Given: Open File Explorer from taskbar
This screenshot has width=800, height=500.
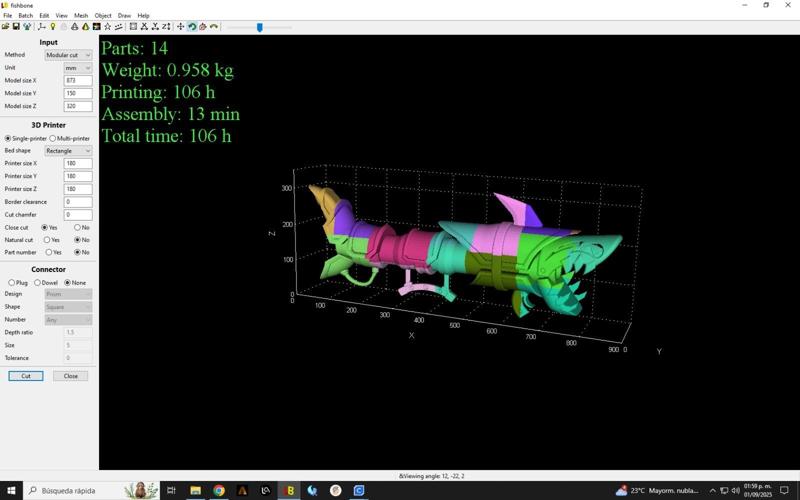Looking at the screenshot, I should [x=195, y=490].
